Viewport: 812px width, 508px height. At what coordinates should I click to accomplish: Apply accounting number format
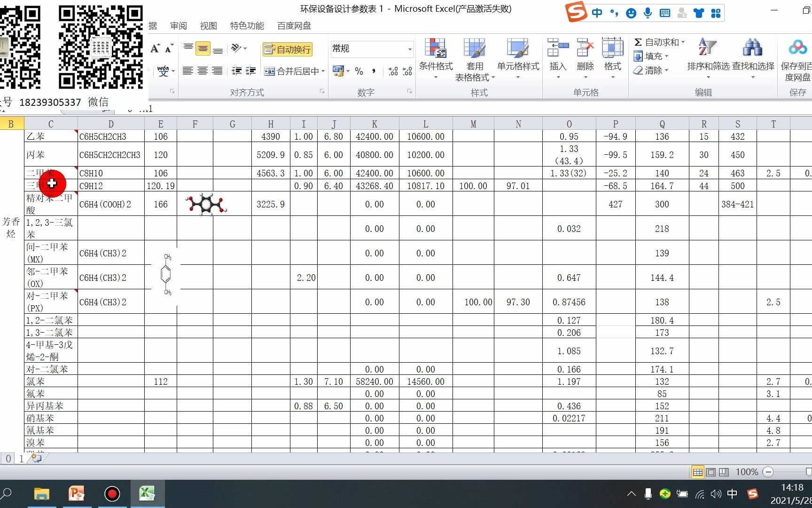(338, 71)
